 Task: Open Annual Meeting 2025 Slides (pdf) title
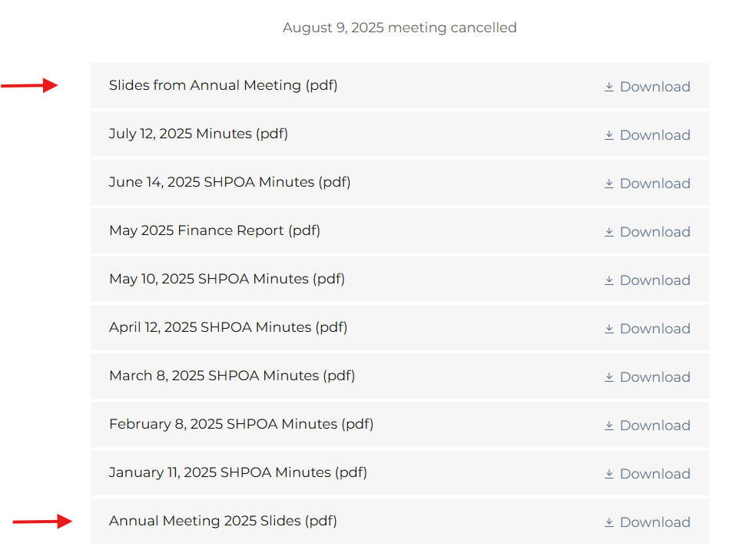(223, 521)
